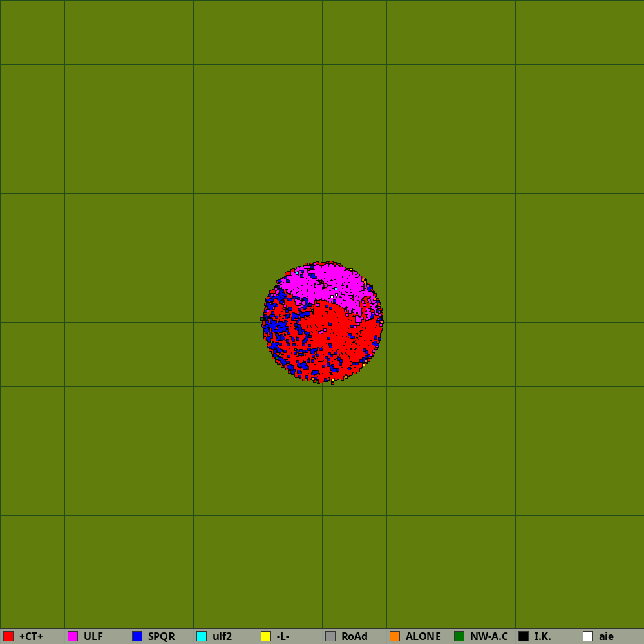This screenshot has width=644, height=644.
Task: Select the ALONE team name text
Action: (x=423, y=636)
